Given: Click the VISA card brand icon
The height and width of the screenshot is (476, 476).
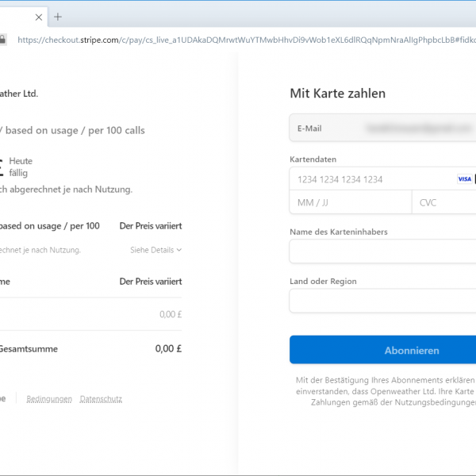Looking at the screenshot, I should pyautogui.click(x=464, y=179).
